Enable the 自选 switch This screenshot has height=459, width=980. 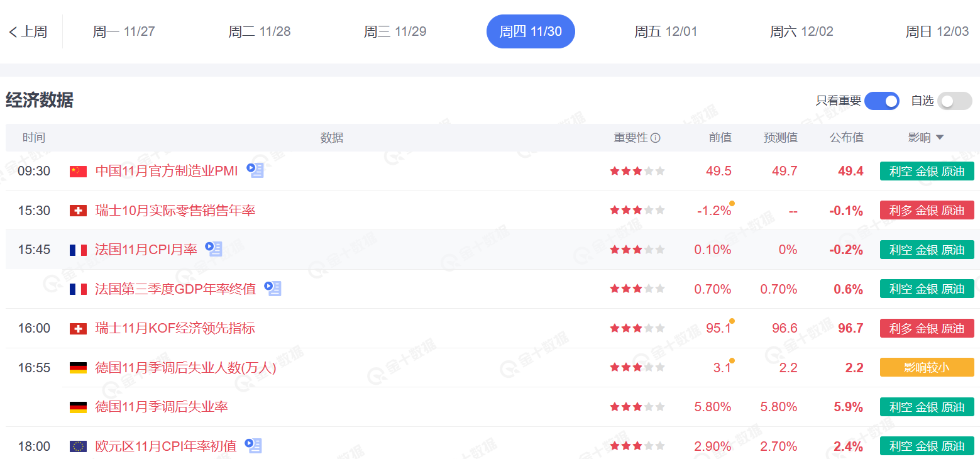click(x=954, y=101)
